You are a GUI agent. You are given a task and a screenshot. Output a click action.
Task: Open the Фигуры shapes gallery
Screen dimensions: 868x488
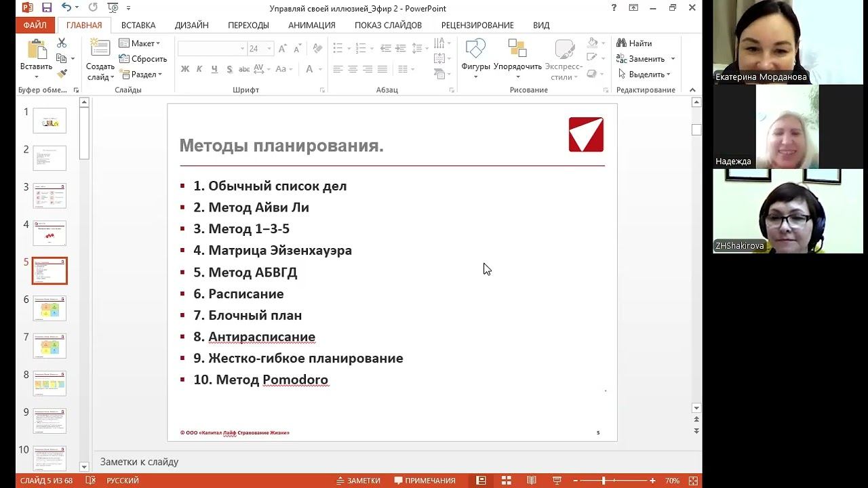click(x=475, y=57)
